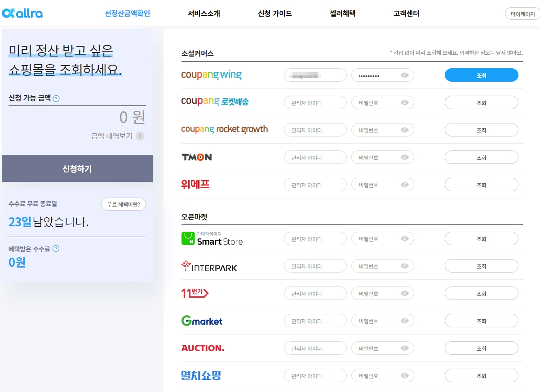Open the 신청 가이드 menu
540x392 pixels.
[275, 13]
